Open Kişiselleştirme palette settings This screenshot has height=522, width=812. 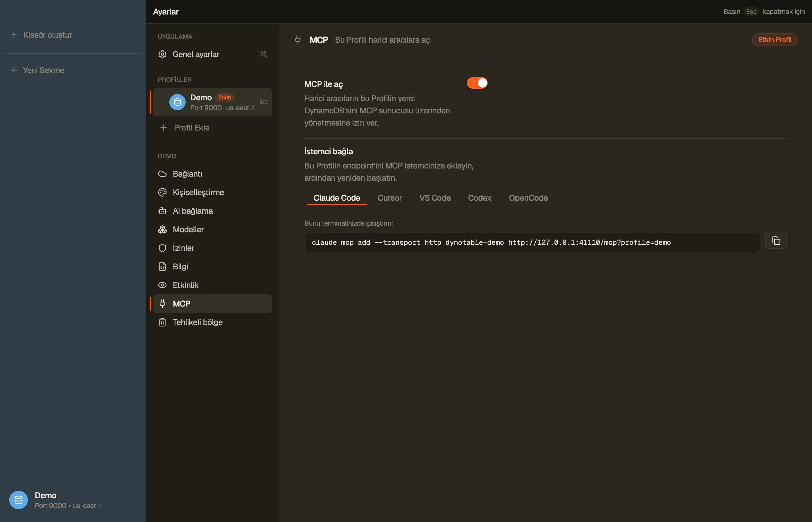click(212, 193)
